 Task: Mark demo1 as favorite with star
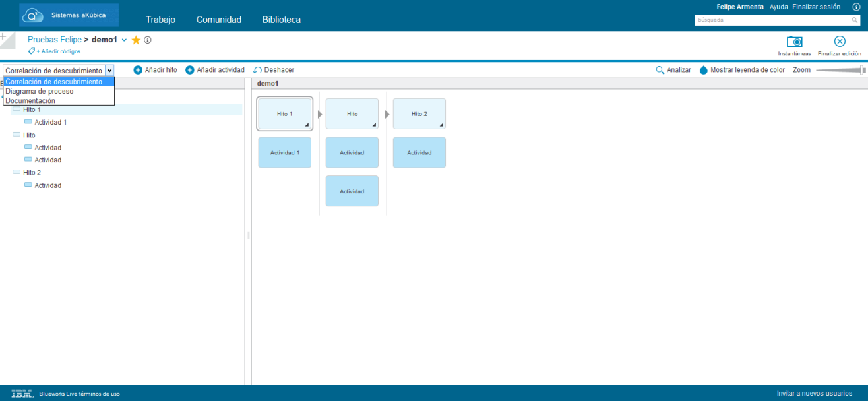pos(136,40)
